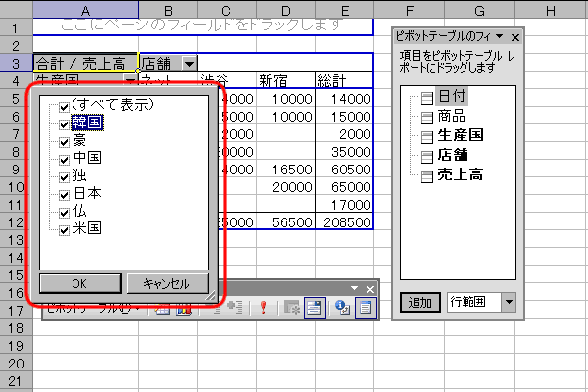The height and width of the screenshot is (392, 588).
Task: Click the 合計 / 売上高 cell
Action: [86, 63]
